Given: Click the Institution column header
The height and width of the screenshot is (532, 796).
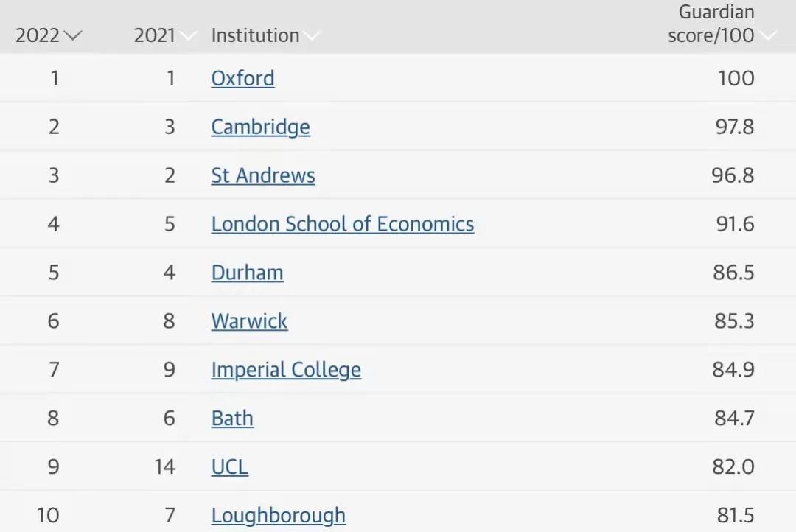Looking at the screenshot, I should (x=255, y=35).
